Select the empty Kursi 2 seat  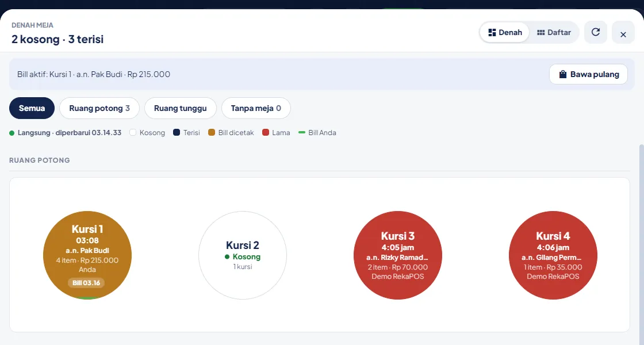pyautogui.click(x=243, y=255)
